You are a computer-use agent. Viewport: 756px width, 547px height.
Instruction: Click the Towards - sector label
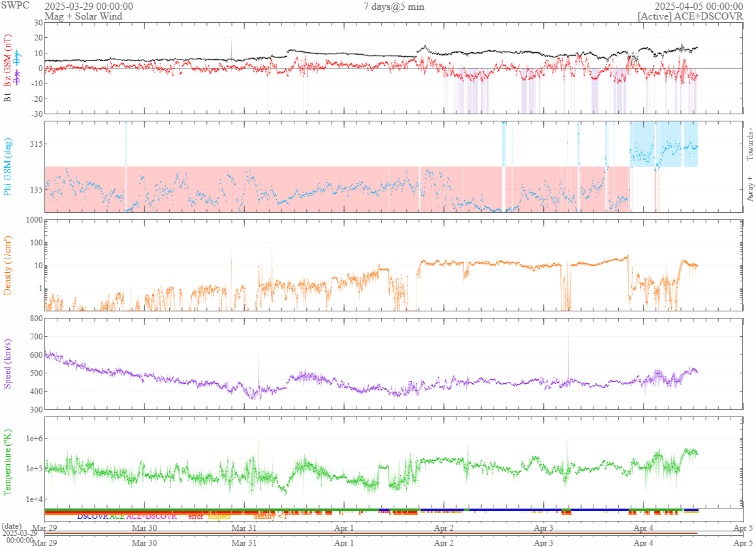point(749,144)
